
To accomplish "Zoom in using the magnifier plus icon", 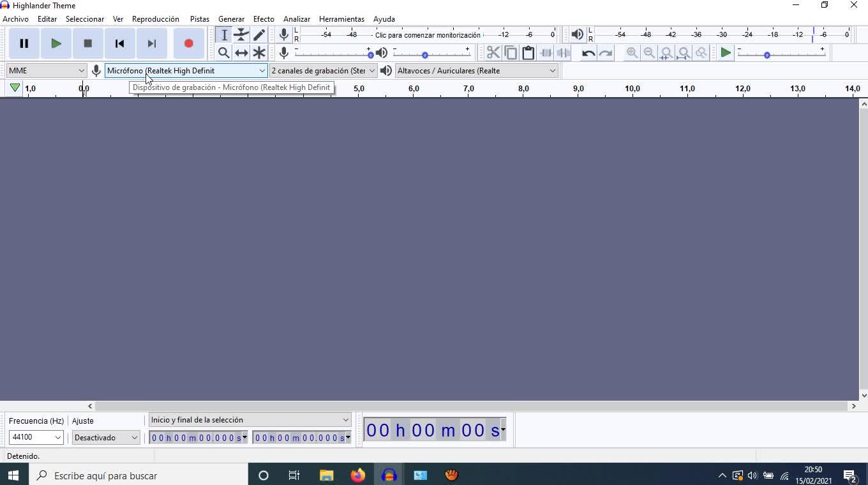I will point(632,53).
